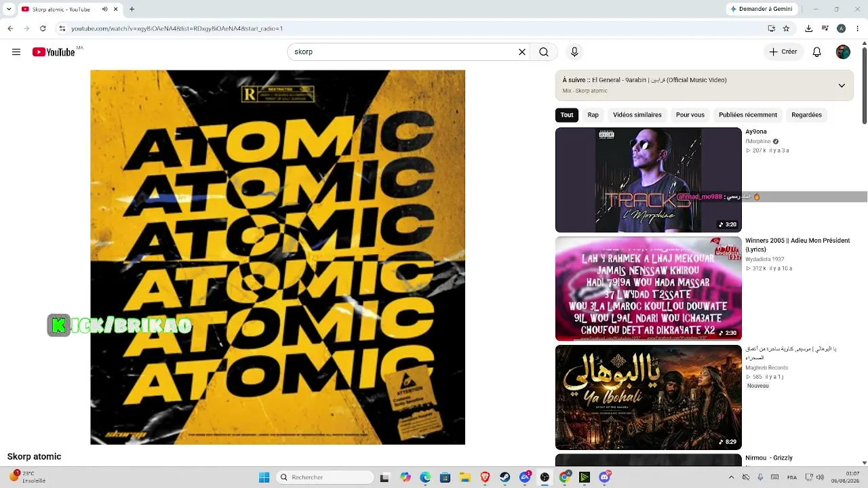Screen dimensions: 868x488
Task: Click the 'Créer' button
Action: pos(783,52)
